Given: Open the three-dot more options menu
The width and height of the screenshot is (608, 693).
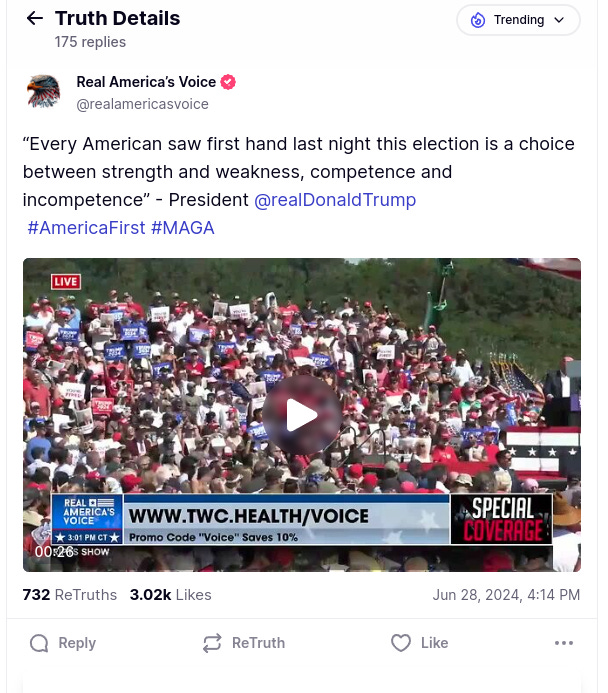Looking at the screenshot, I should point(564,643).
